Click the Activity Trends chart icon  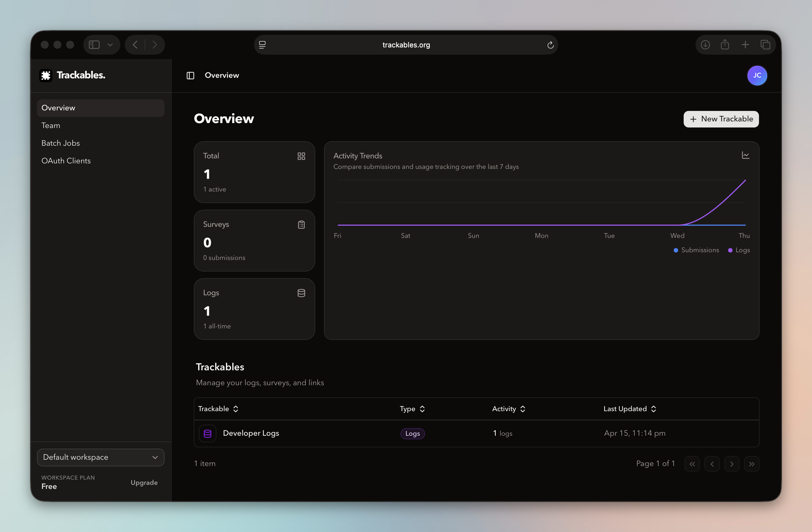tap(745, 156)
